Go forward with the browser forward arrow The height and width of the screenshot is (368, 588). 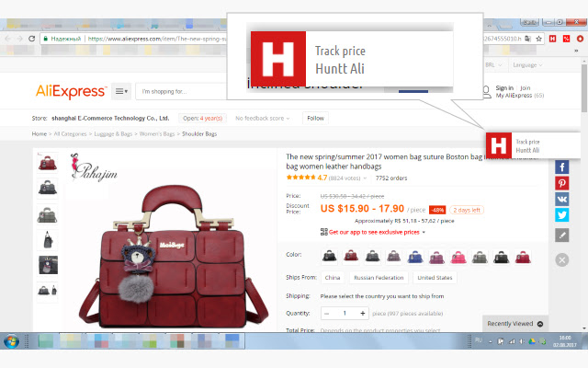tap(19, 39)
